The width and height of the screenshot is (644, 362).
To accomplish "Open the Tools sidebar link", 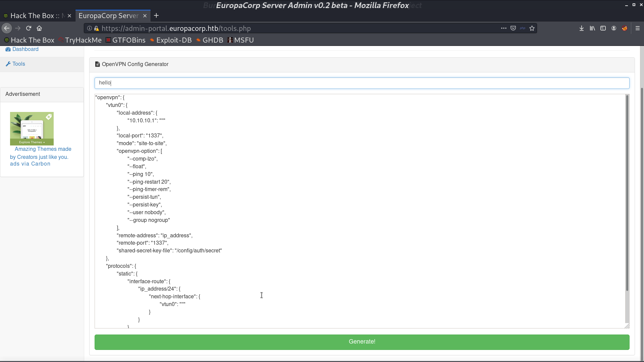I will pyautogui.click(x=19, y=64).
